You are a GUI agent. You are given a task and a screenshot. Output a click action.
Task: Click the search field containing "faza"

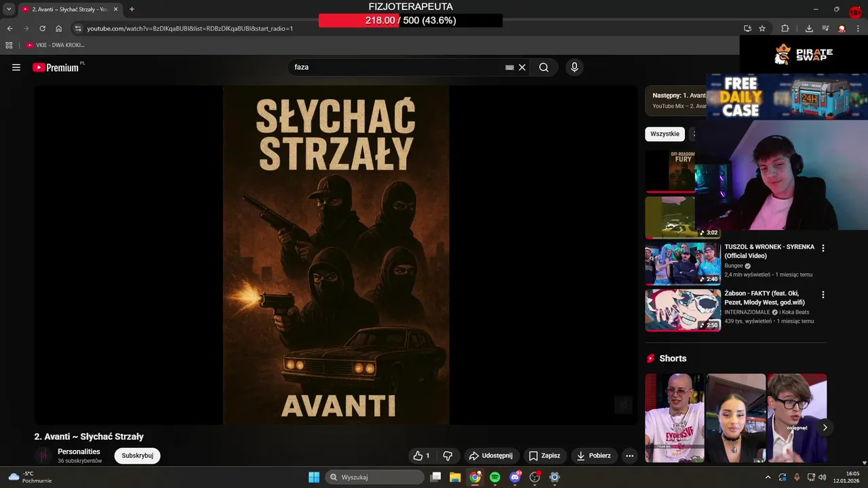[x=397, y=67]
